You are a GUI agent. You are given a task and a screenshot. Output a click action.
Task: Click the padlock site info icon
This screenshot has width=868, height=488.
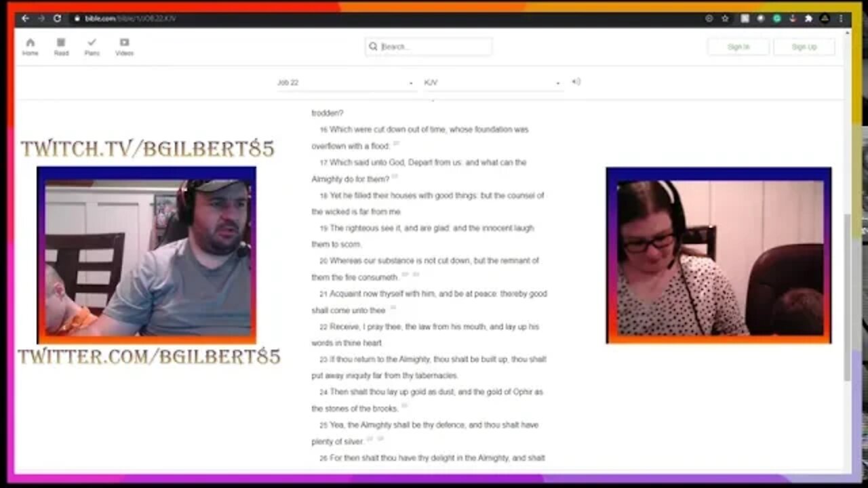[77, 18]
